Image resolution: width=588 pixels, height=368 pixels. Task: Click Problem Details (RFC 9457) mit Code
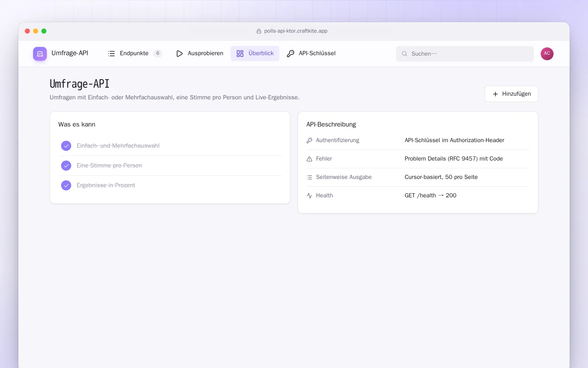pyautogui.click(x=454, y=159)
